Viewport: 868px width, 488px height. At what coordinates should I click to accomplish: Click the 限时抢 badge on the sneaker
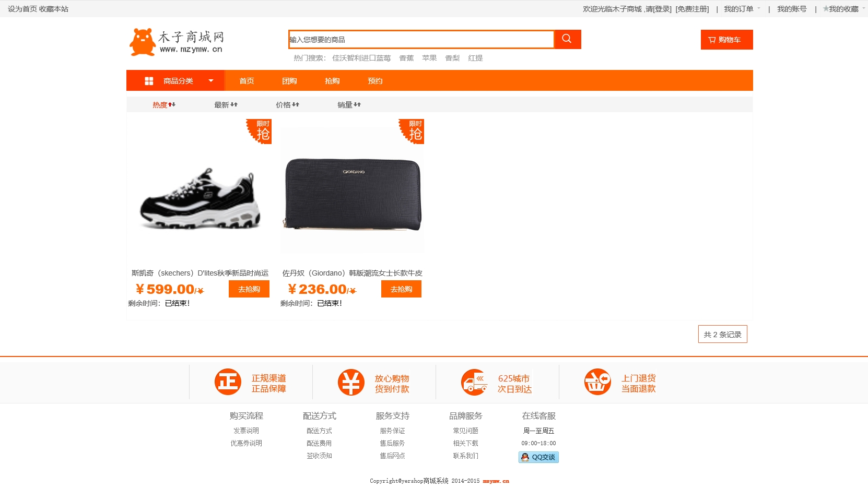coord(260,131)
